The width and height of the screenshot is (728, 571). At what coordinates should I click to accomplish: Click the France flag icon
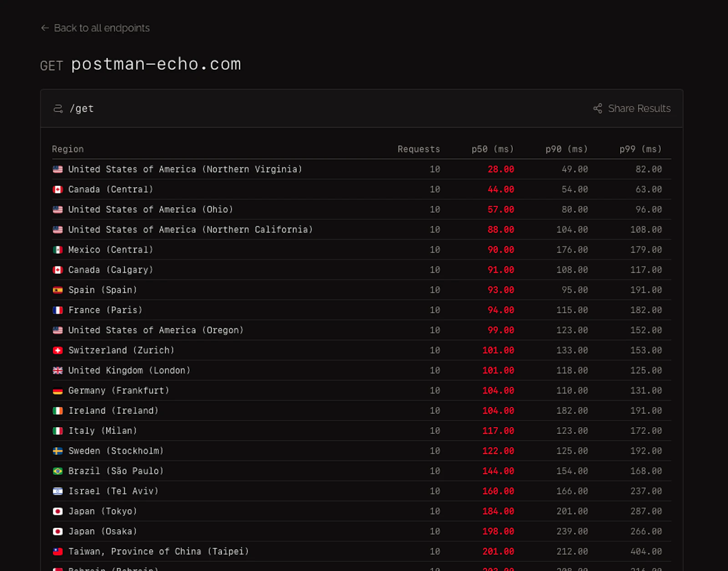click(58, 310)
